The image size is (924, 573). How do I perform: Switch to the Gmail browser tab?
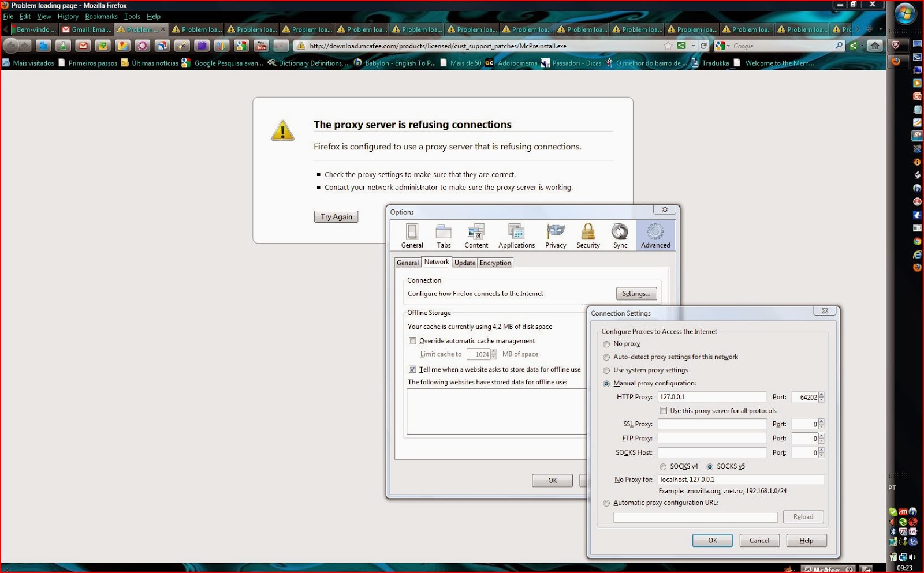(x=87, y=29)
